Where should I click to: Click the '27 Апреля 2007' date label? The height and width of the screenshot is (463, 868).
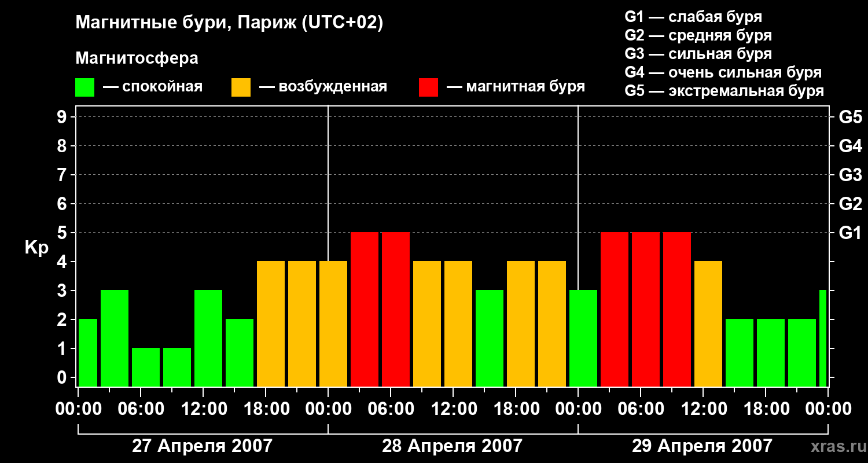(x=202, y=446)
